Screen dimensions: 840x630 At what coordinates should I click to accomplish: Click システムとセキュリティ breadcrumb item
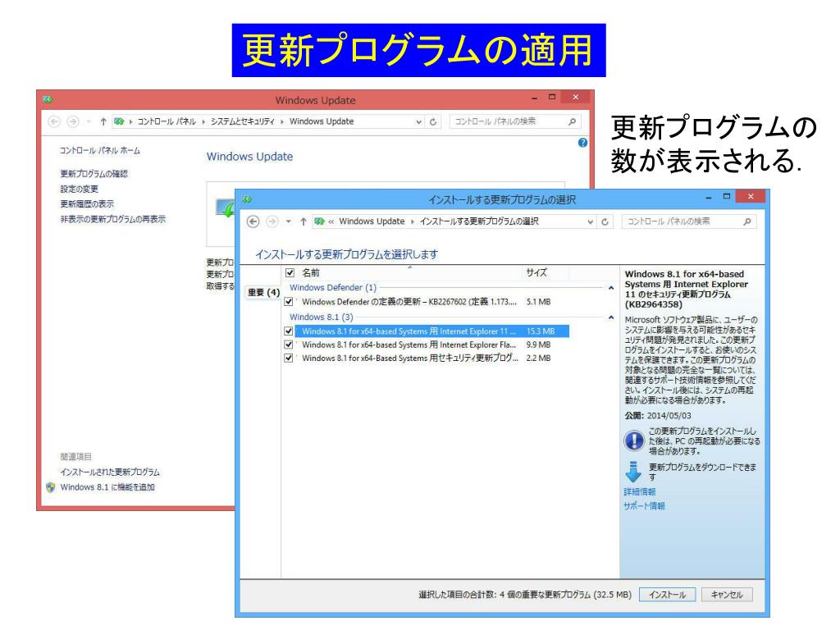pyautogui.click(x=242, y=121)
